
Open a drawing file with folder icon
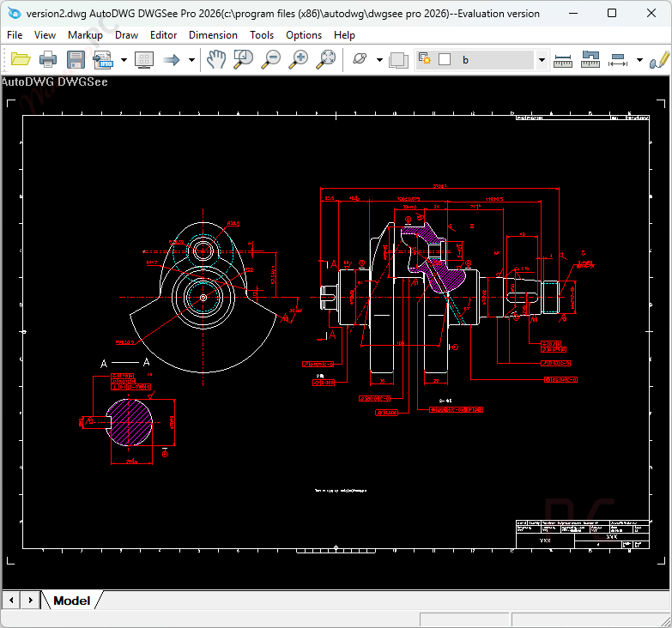coord(20,59)
